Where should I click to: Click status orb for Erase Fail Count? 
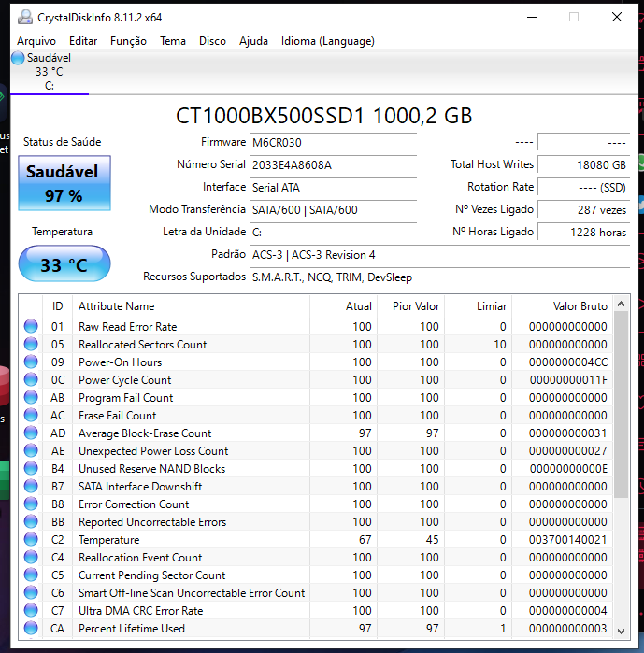click(x=31, y=415)
